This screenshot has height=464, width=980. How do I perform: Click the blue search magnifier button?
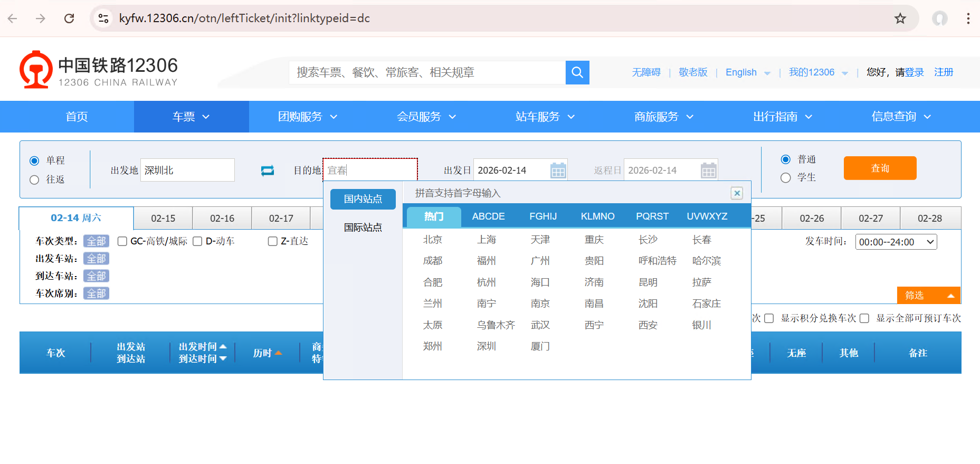577,72
